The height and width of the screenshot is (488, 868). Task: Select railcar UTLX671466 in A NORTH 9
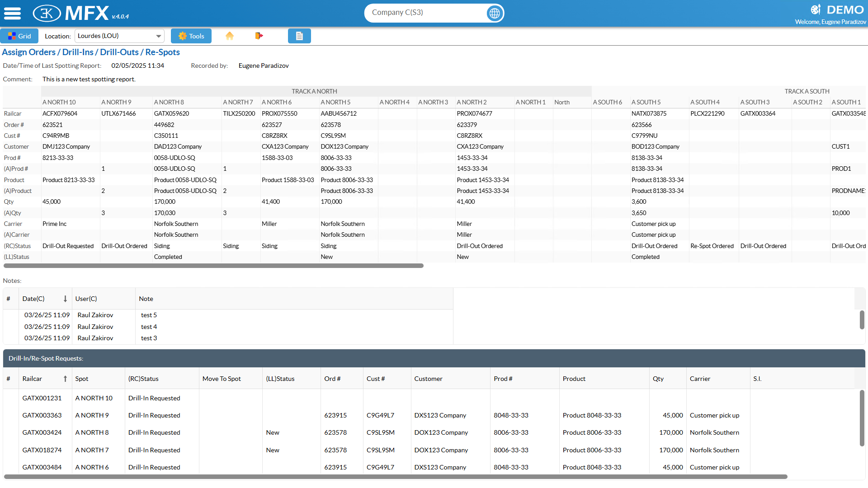118,113
